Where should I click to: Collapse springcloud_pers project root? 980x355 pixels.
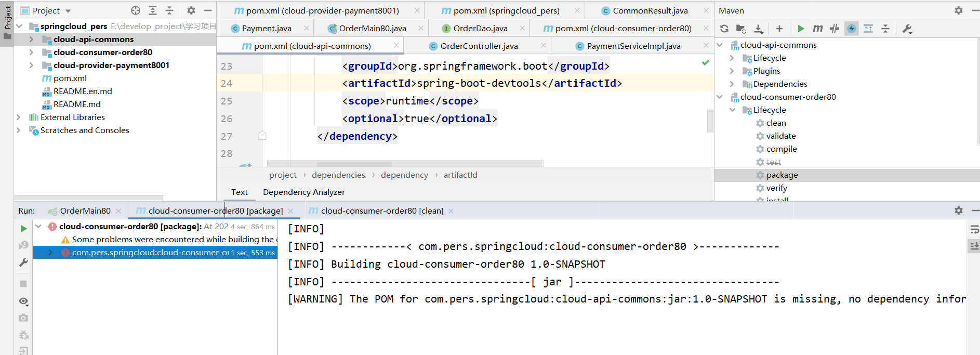pos(19,26)
